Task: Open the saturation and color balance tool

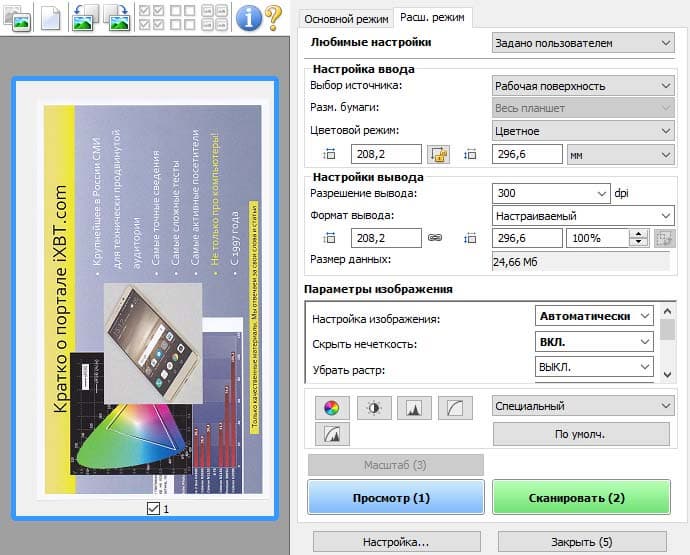Action: click(332, 408)
